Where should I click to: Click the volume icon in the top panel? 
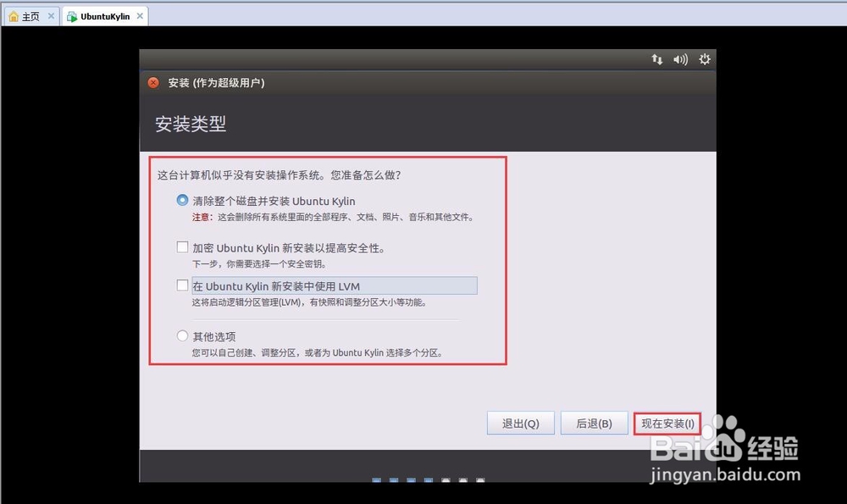pos(680,59)
